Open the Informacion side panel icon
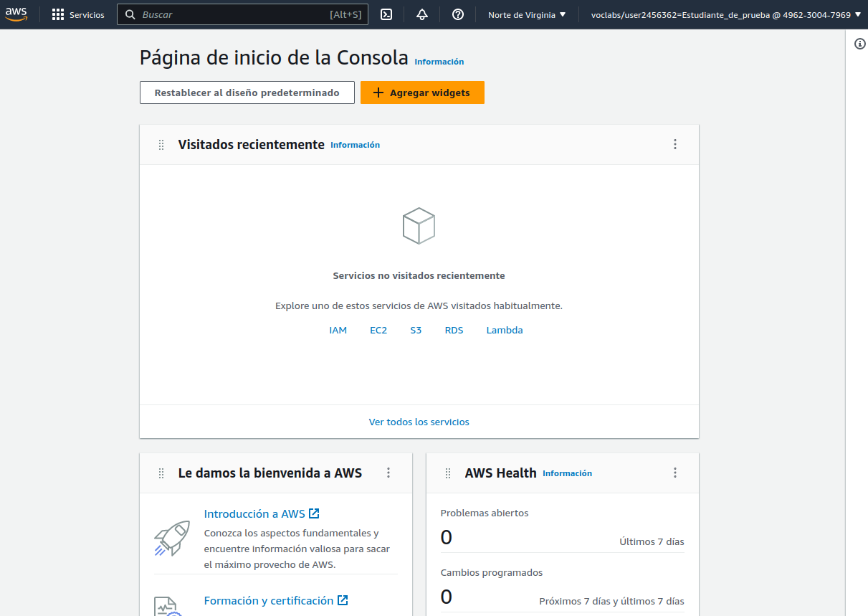868x616 pixels. click(859, 44)
